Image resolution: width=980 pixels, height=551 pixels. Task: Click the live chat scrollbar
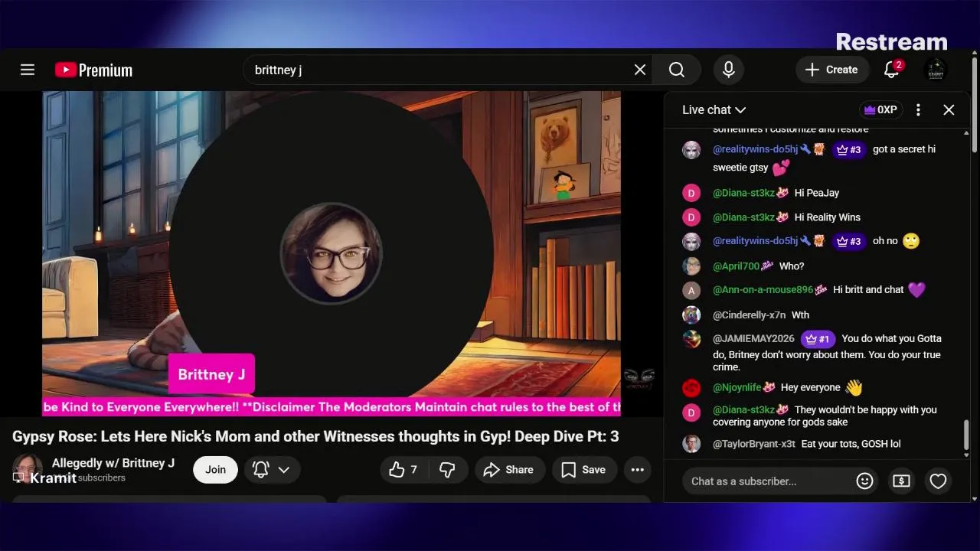[967, 435]
